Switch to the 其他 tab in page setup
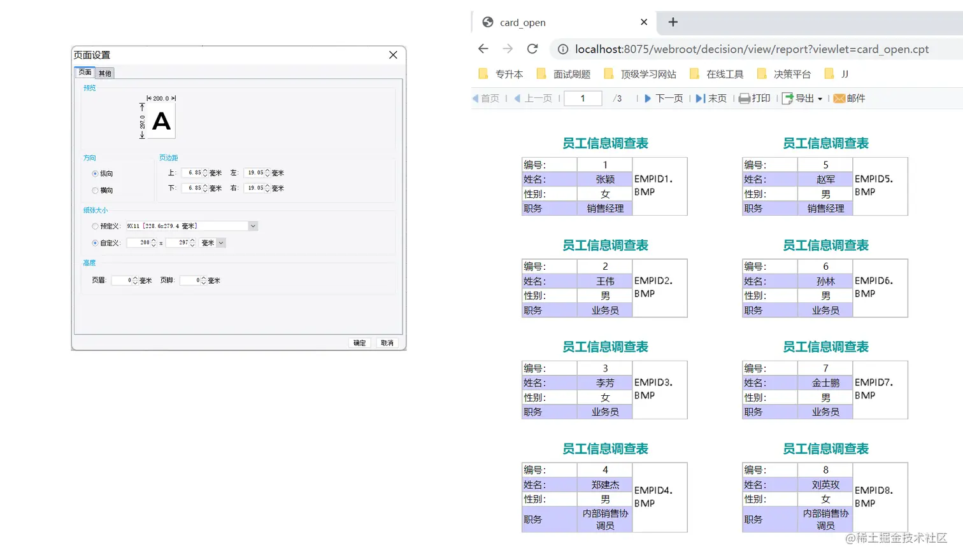The width and height of the screenshot is (963, 560). (105, 73)
